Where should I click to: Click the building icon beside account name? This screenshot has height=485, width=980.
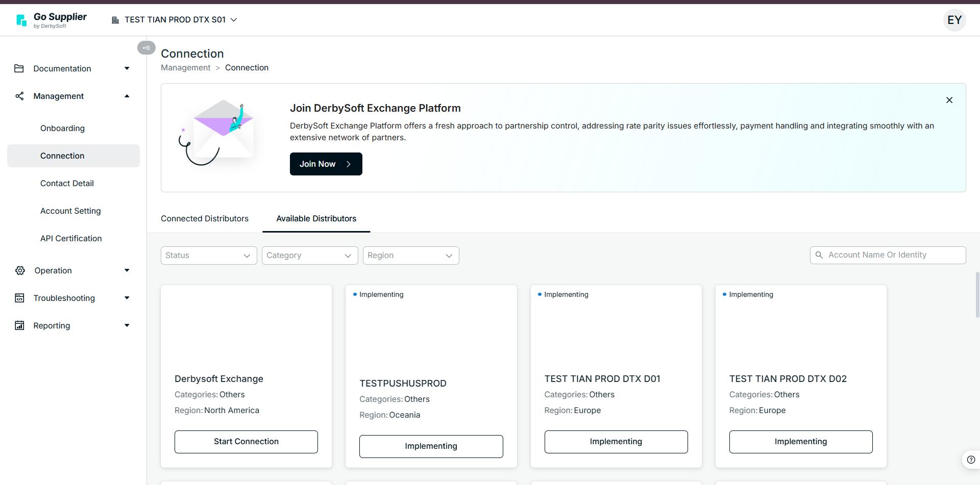pyautogui.click(x=115, y=20)
